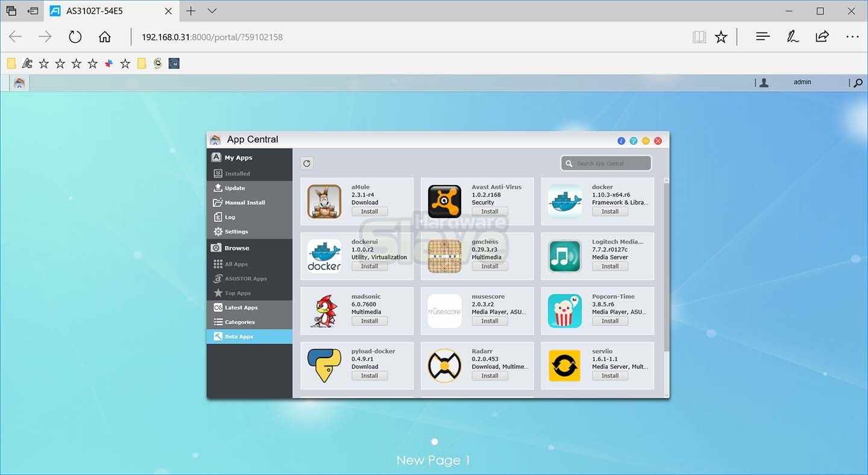
Task: Open App Central Settings in sidebar
Action: point(250,231)
